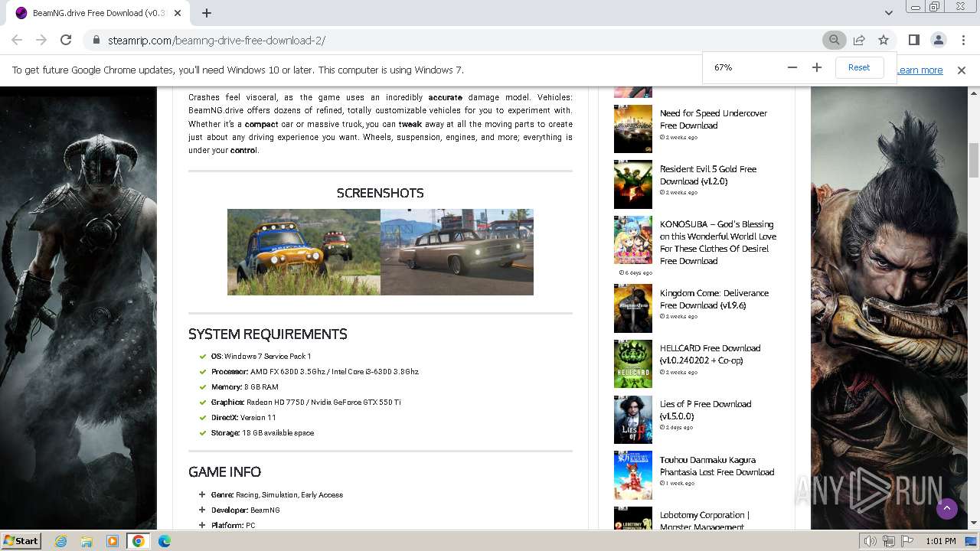Click Need for Speed Undercover thumbnail
The image size is (980, 551).
click(633, 129)
